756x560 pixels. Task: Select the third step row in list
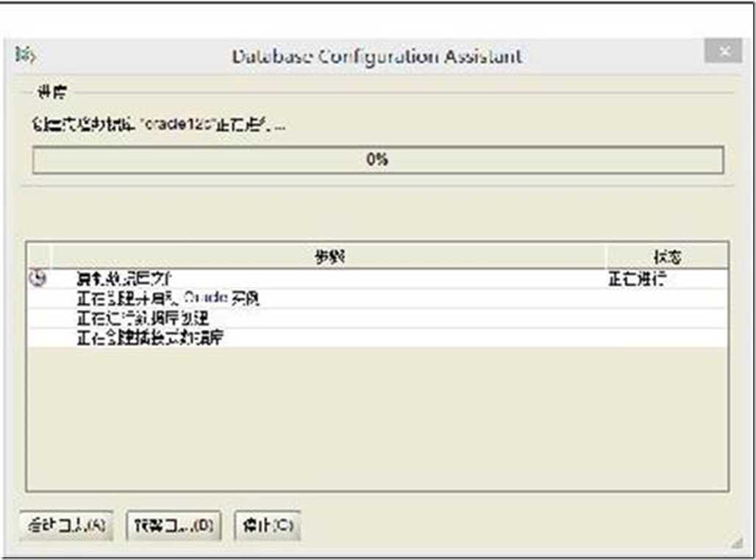(x=377, y=318)
